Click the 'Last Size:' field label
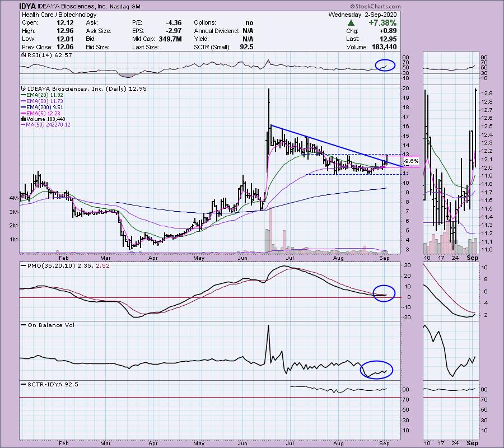 [145, 47]
